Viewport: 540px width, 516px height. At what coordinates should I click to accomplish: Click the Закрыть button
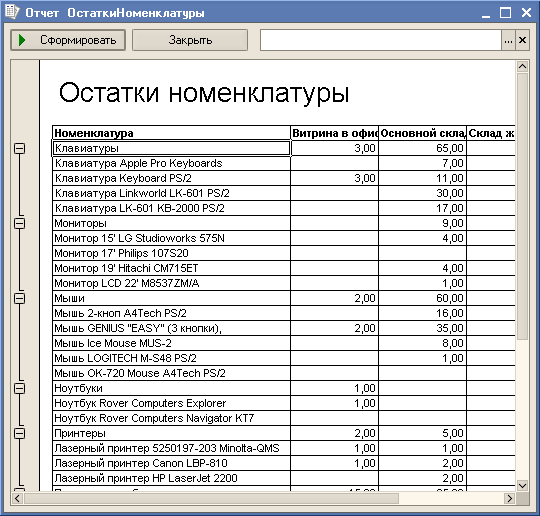pos(190,40)
